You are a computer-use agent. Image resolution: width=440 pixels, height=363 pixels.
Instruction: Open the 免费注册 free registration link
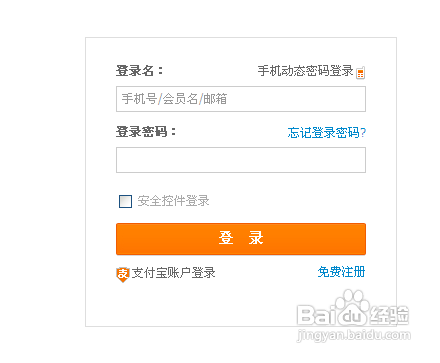coord(341,272)
